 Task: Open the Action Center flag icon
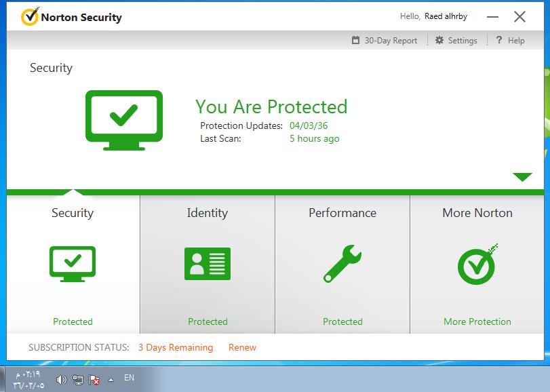(x=94, y=379)
